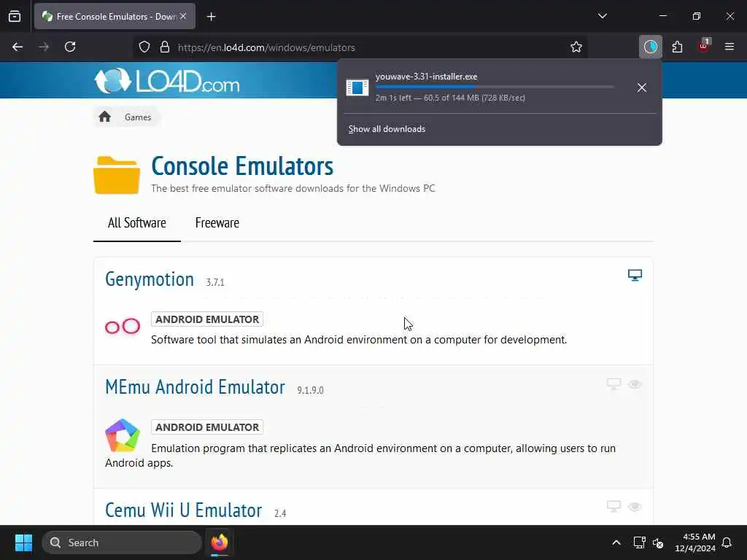
Task: Open the Firefox application menu
Action: (729, 47)
